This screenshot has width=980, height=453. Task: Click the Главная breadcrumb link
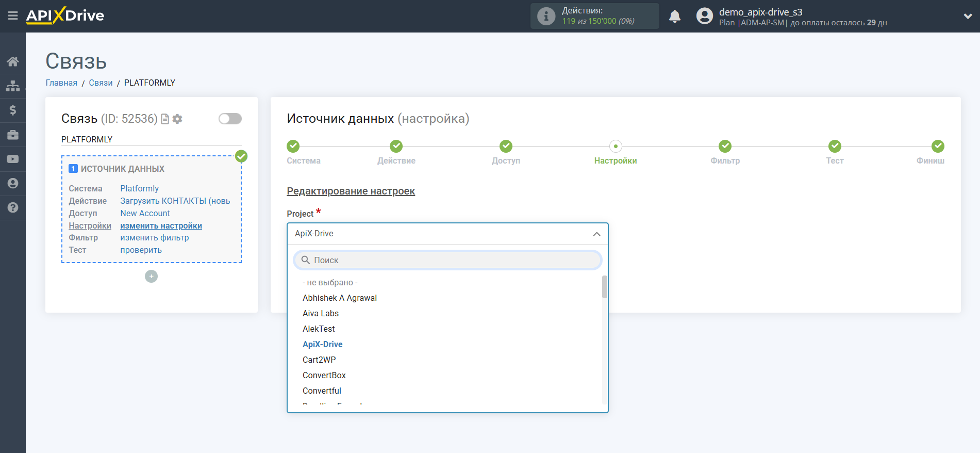[x=61, y=83]
